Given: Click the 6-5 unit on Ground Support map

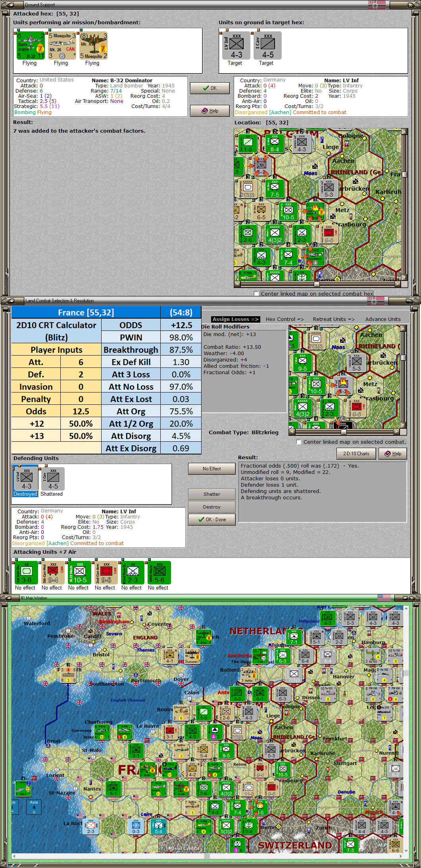Looking at the screenshot, I should (x=261, y=211).
